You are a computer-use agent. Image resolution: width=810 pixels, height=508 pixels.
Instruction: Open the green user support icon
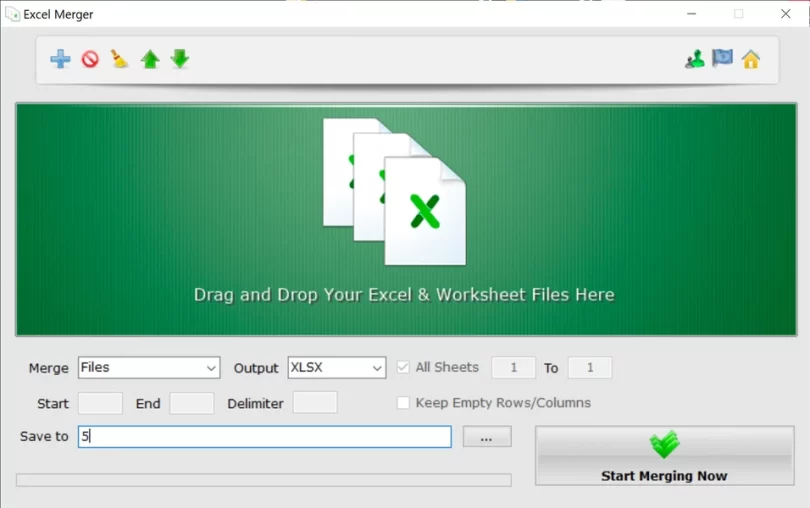pos(695,59)
